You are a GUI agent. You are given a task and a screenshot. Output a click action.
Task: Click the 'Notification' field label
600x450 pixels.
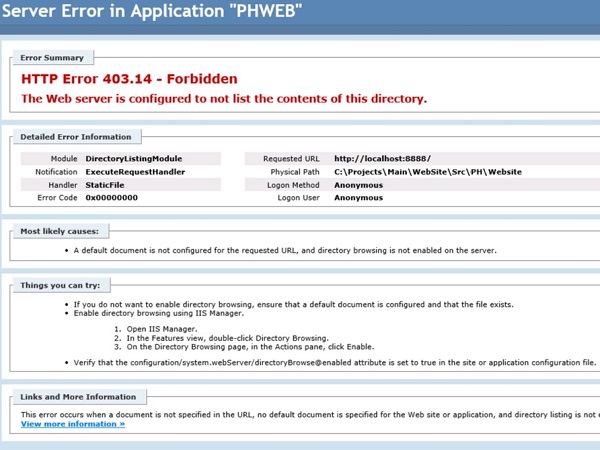click(56, 172)
